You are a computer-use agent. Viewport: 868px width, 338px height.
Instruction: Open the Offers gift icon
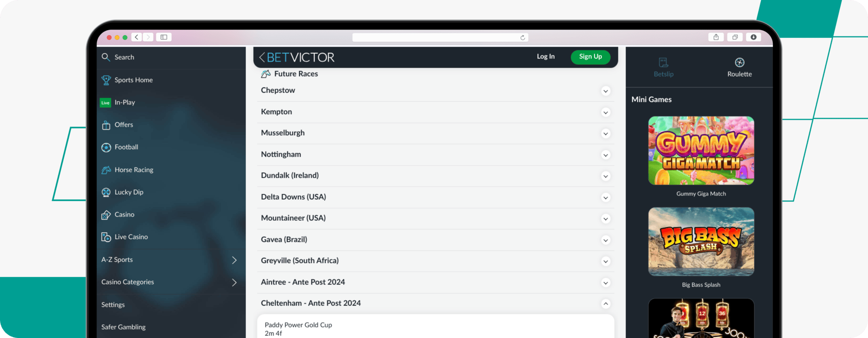tap(106, 125)
